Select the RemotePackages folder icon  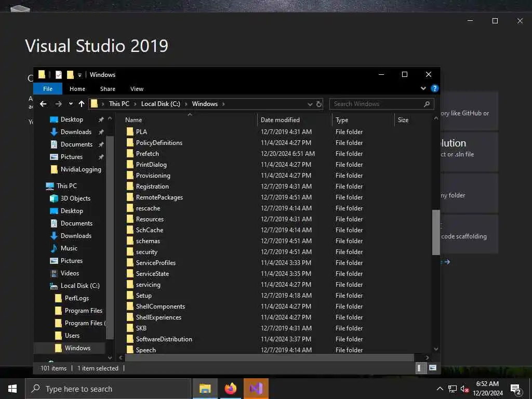point(130,197)
